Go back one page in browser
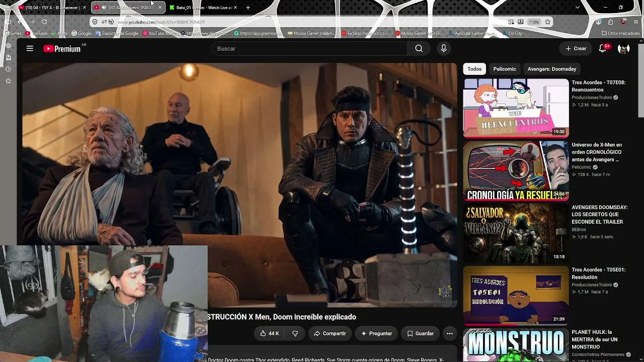644x362 pixels. point(19,22)
